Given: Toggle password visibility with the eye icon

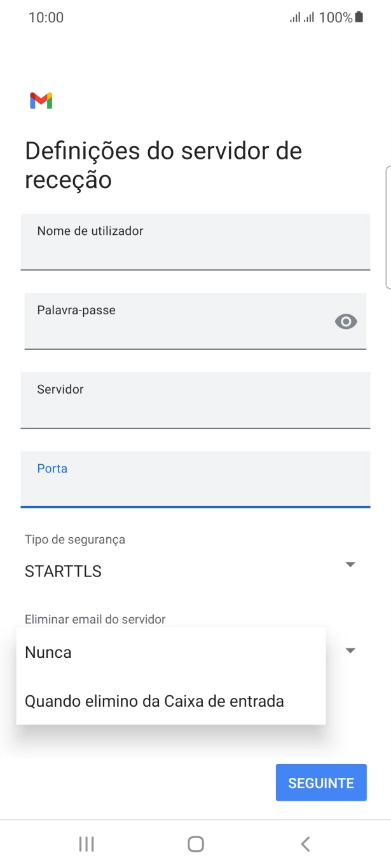Looking at the screenshot, I should click(345, 321).
